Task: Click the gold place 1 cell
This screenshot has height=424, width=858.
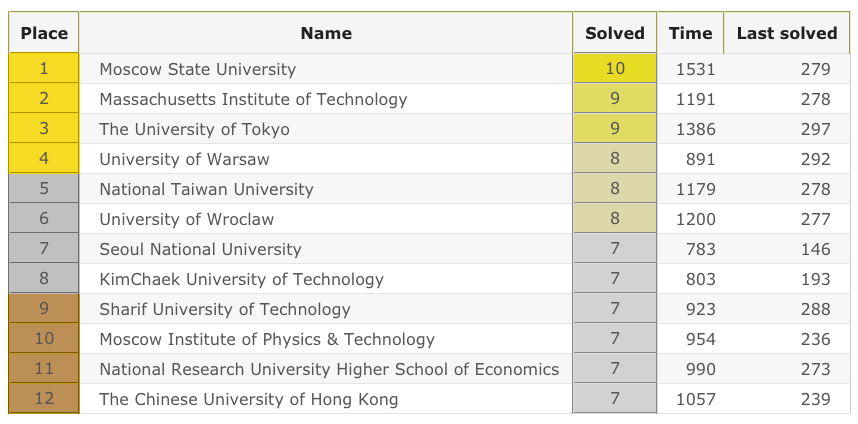Action: pyautogui.click(x=44, y=69)
